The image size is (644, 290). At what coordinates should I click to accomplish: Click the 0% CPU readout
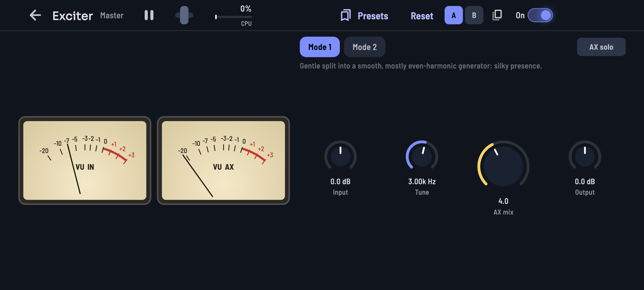pyautogui.click(x=246, y=9)
